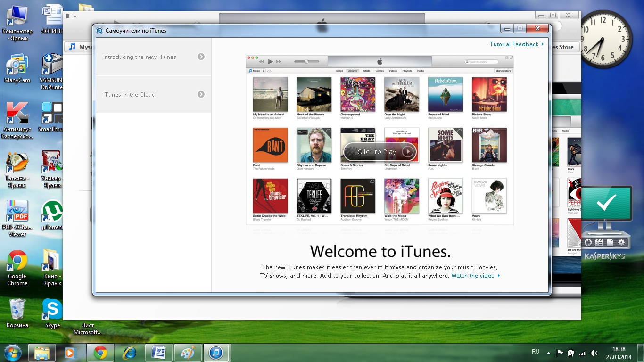Click iTunes Store button in main iTunes window
This screenshot has height=362, width=644.
[x=565, y=47]
